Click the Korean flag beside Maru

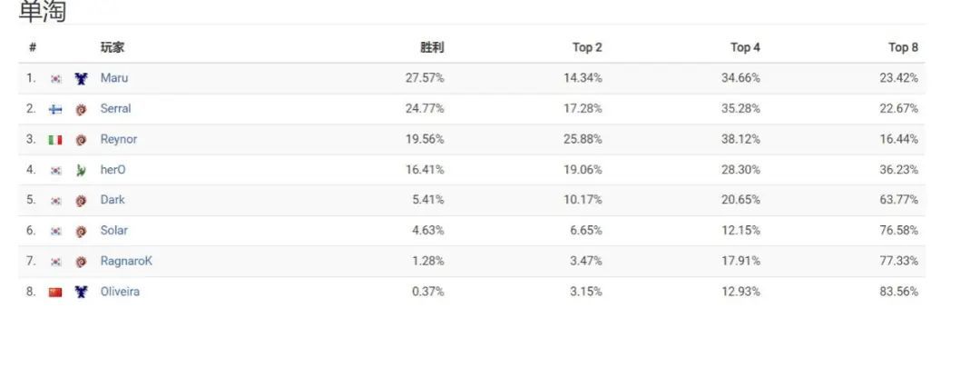pos(55,79)
